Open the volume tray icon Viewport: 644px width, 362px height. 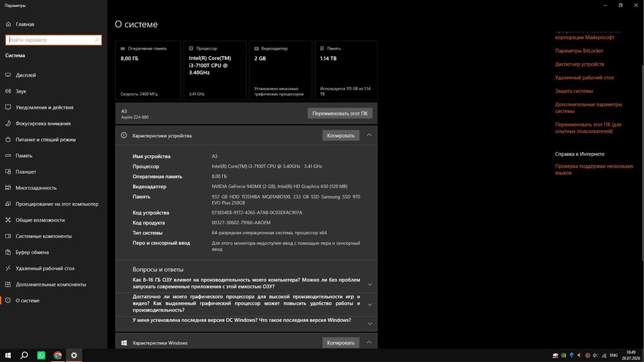tap(596, 356)
